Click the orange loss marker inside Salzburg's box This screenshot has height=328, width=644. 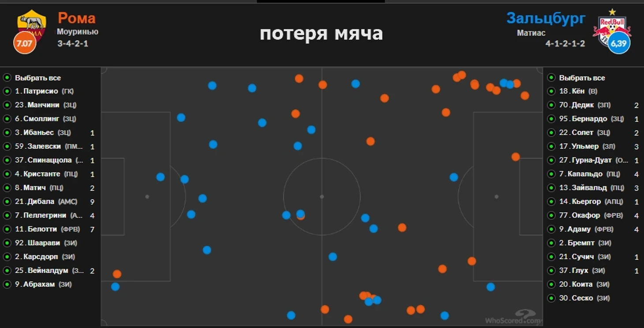(x=516, y=157)
